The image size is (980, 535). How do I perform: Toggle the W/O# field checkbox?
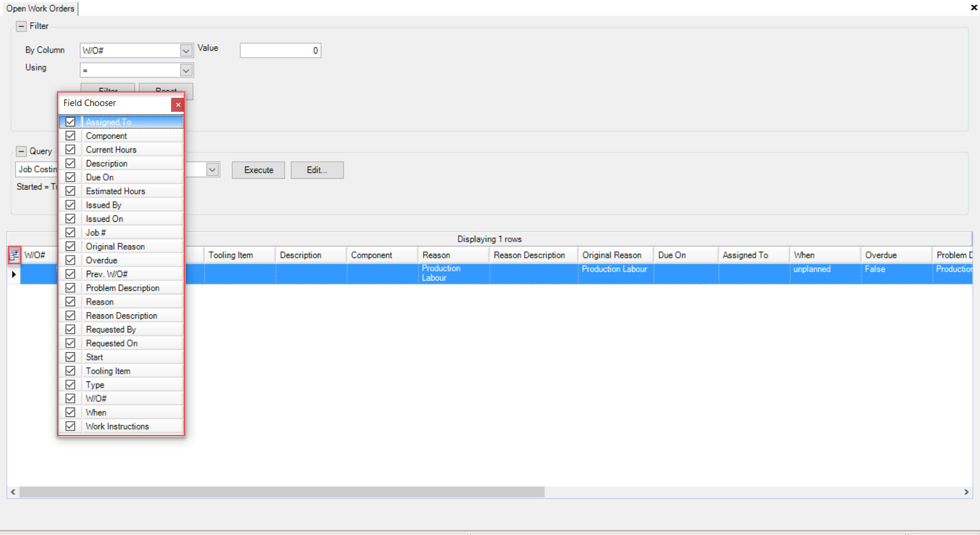point(70,398)
